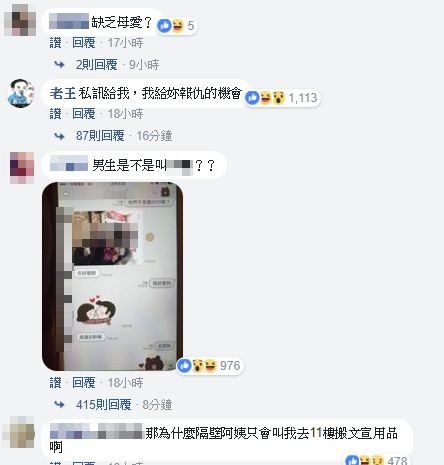Expand the 87則回覆 thread
This screenshot has width=444, height=465.
pyautogui.click(x=100, y=136)
